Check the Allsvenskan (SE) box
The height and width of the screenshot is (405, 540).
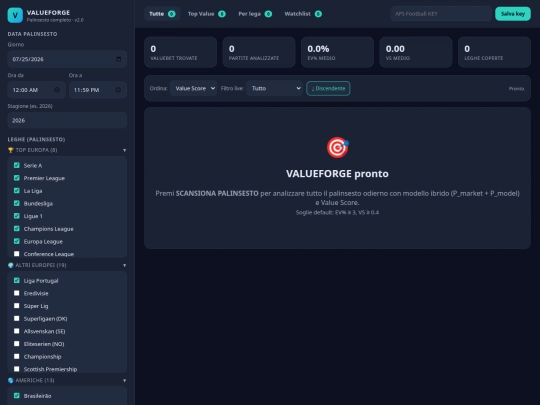(17, 331)
